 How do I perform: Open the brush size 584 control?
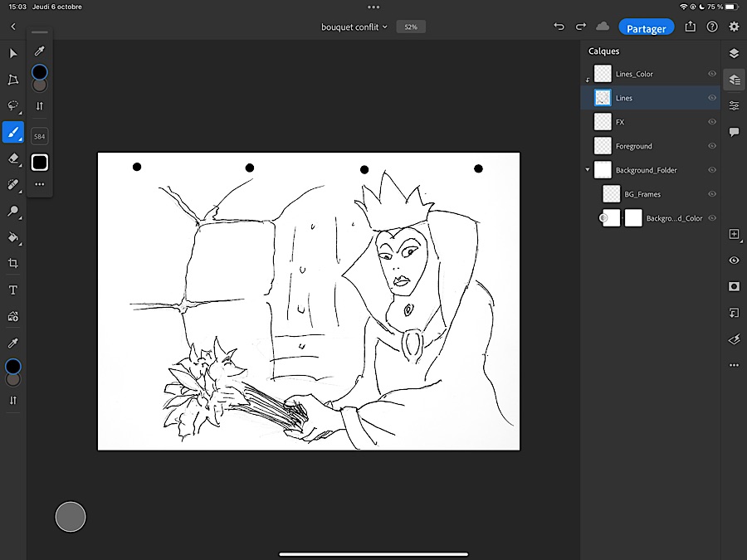point(40,136)
